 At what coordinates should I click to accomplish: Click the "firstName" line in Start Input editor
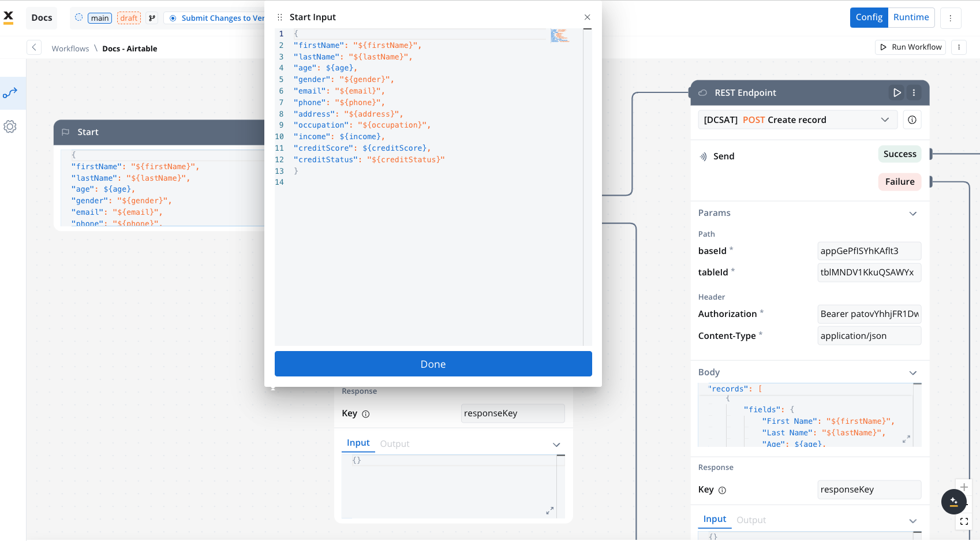(x=358, y=46)
